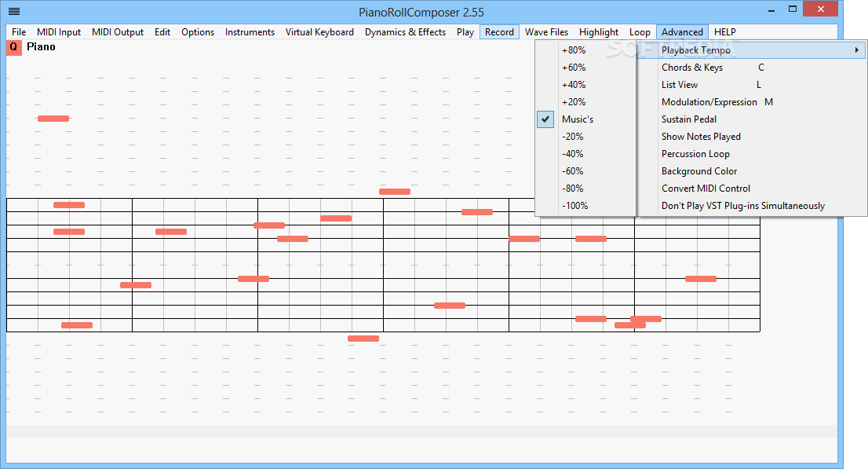Open the File menu
This screenshot has width=868, height=469.
19,32
